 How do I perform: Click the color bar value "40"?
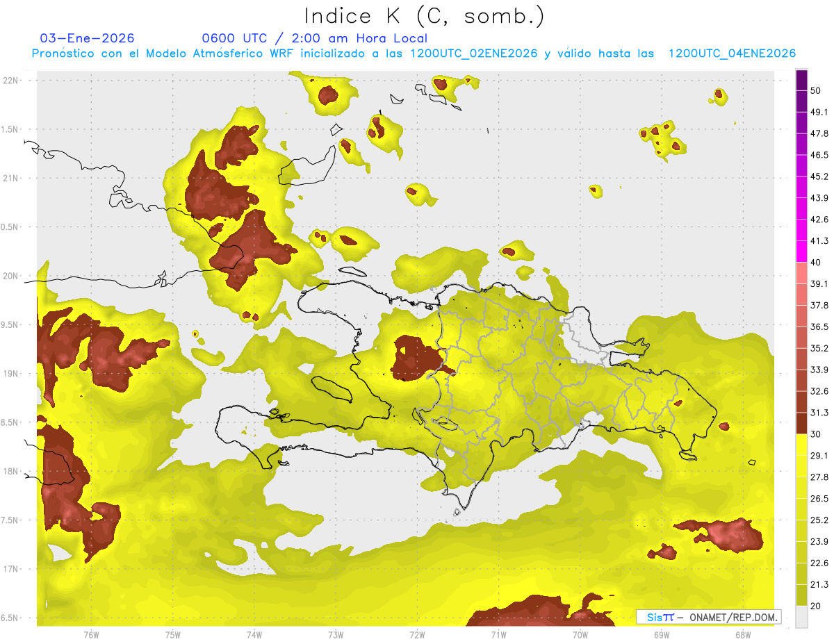click(x=816, y=263)
